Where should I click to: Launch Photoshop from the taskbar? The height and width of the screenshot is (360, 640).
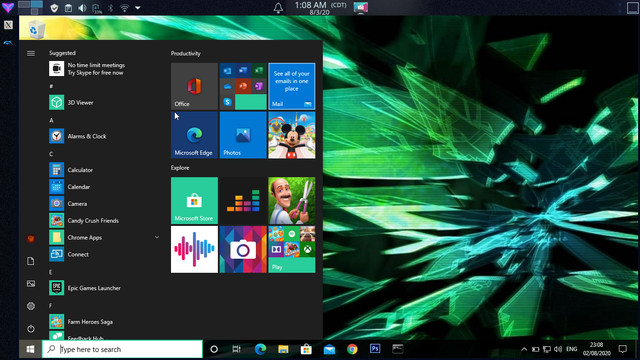click(x=375, y=349)
